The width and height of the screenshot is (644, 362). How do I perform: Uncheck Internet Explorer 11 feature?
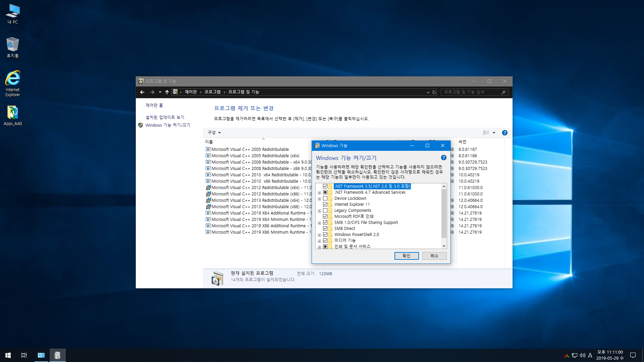325,204
